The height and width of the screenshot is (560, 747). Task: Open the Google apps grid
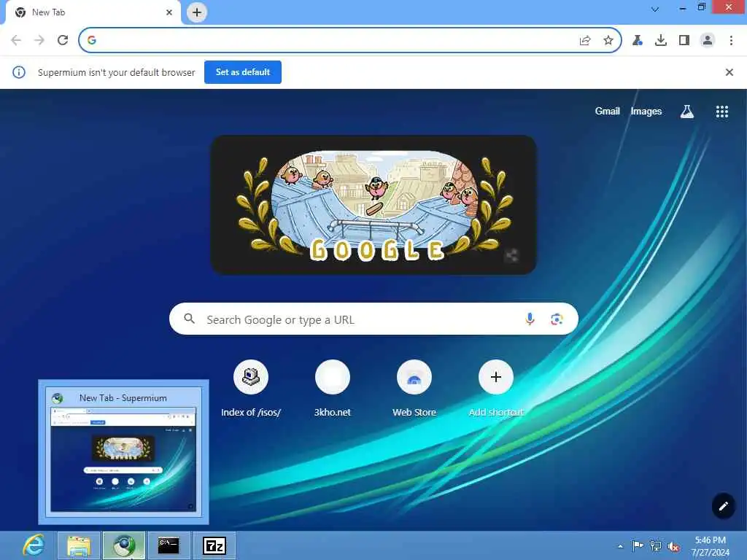[x=721, y=112]
